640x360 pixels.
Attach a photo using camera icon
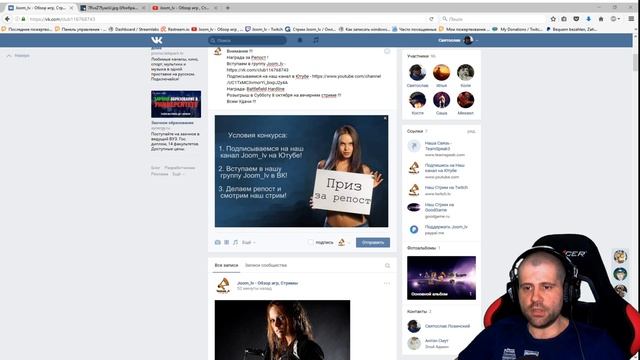pos(218,242)
